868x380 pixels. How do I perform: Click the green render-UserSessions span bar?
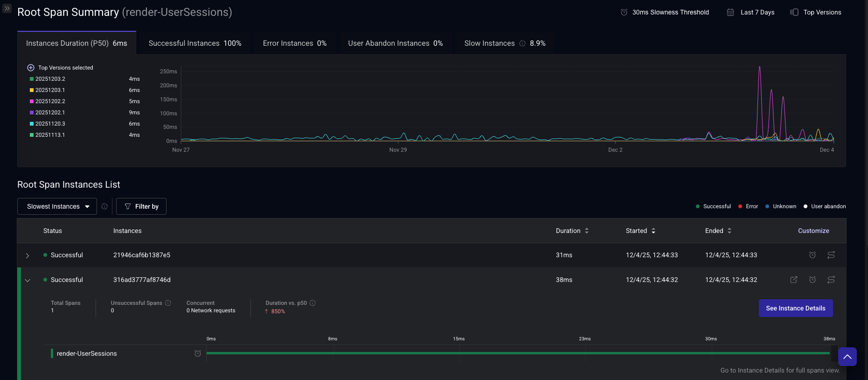[518, 353]
